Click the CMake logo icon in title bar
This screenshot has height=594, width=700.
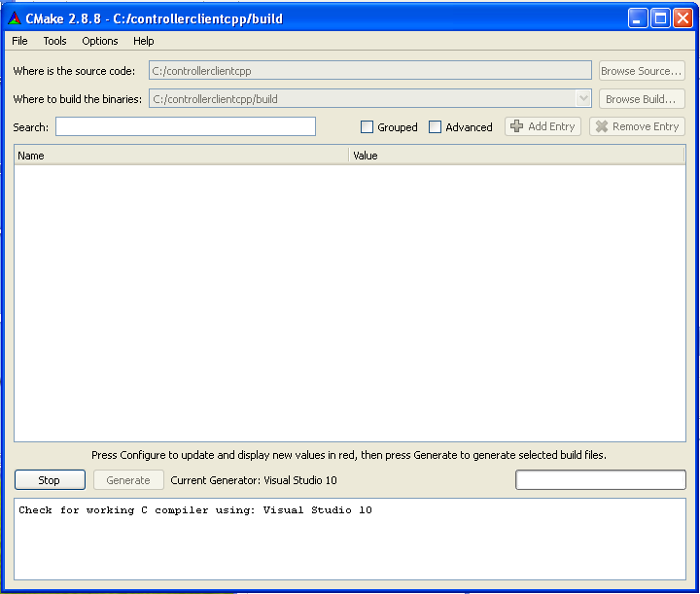coord(15,18)
